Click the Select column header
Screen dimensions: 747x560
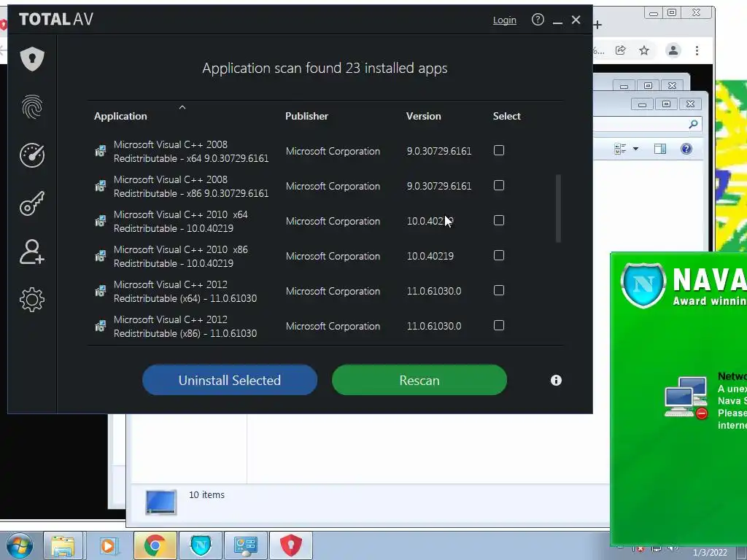[x=507, y=116]
